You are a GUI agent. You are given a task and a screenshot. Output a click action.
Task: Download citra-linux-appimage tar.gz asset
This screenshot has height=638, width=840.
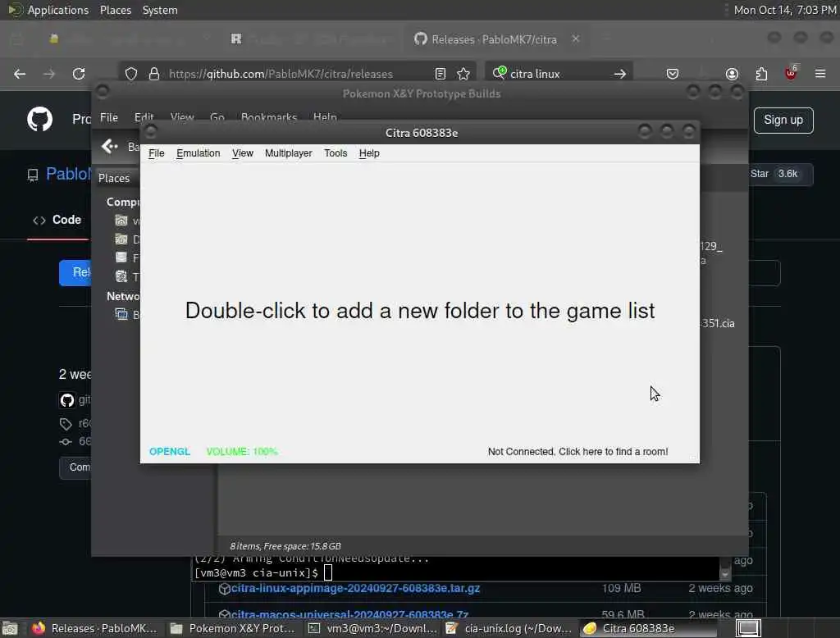click(x=355, y=588)
